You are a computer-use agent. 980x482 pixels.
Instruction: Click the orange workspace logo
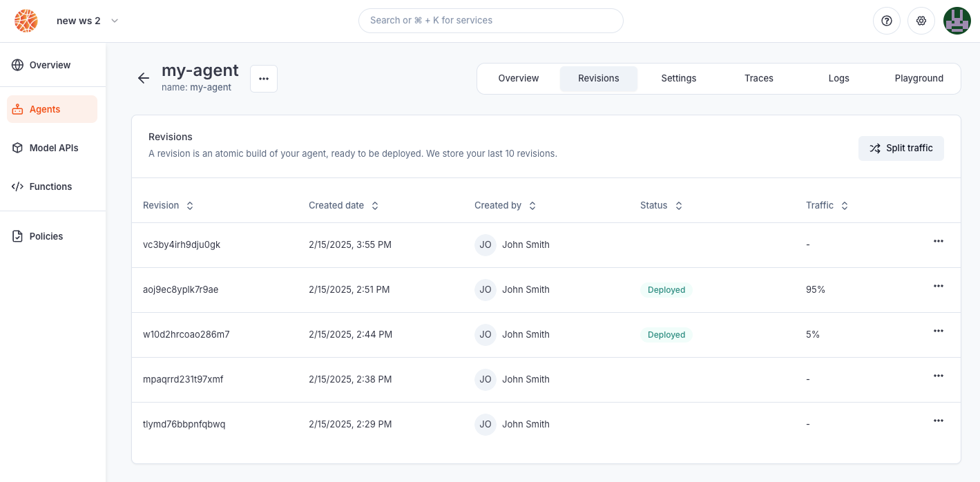point(26,21)
